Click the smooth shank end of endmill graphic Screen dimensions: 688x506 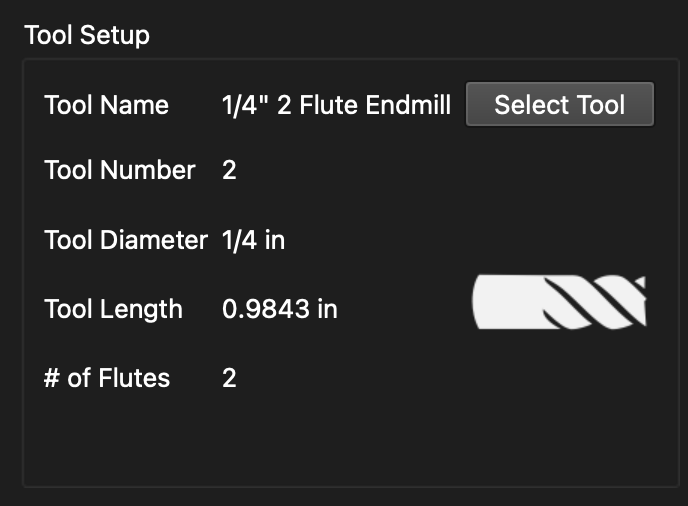click(507, 302)
